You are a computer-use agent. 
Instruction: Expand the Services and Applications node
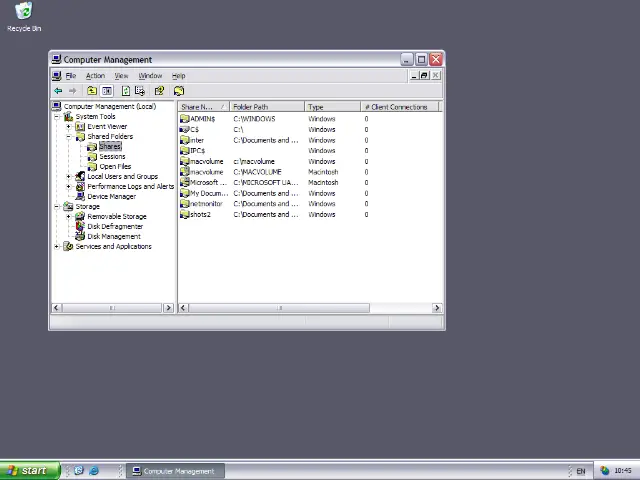point(57,247)
